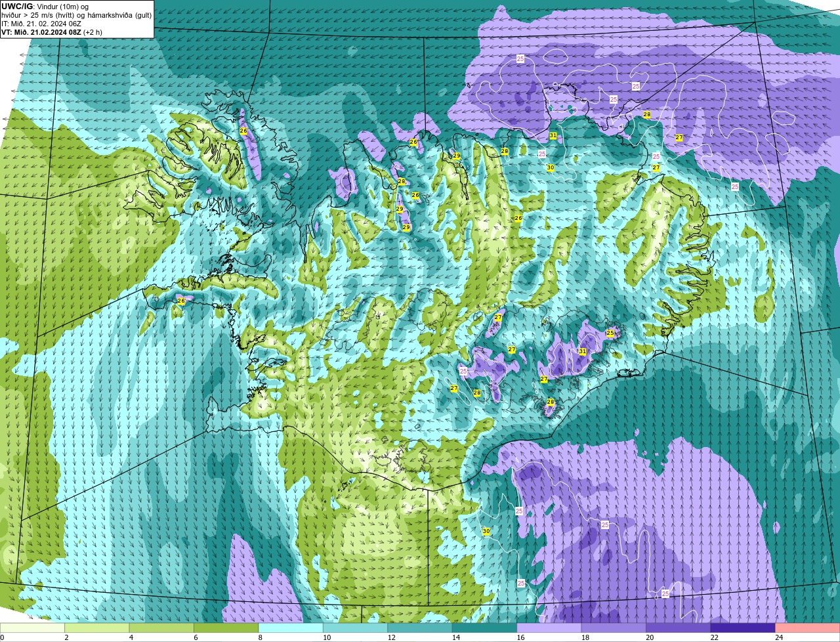Click the white 25 contour label near the bottom edge of the southeast sea

pos(665,593)
